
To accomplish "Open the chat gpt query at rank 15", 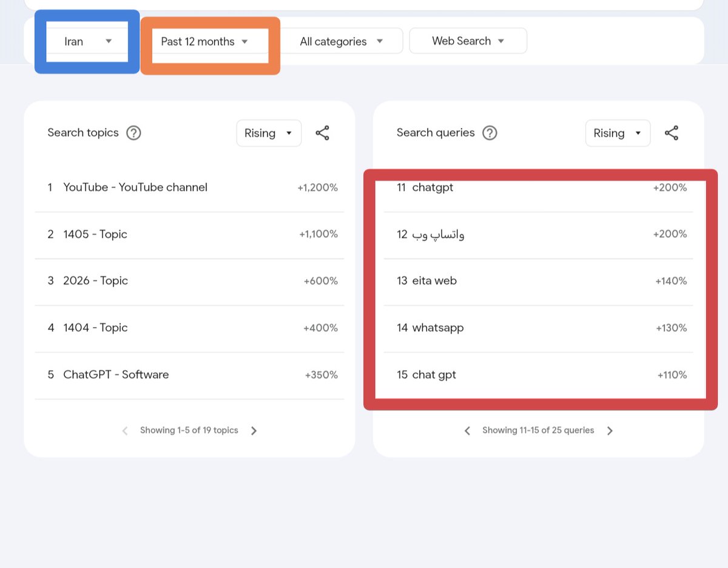I will (538, 374).
